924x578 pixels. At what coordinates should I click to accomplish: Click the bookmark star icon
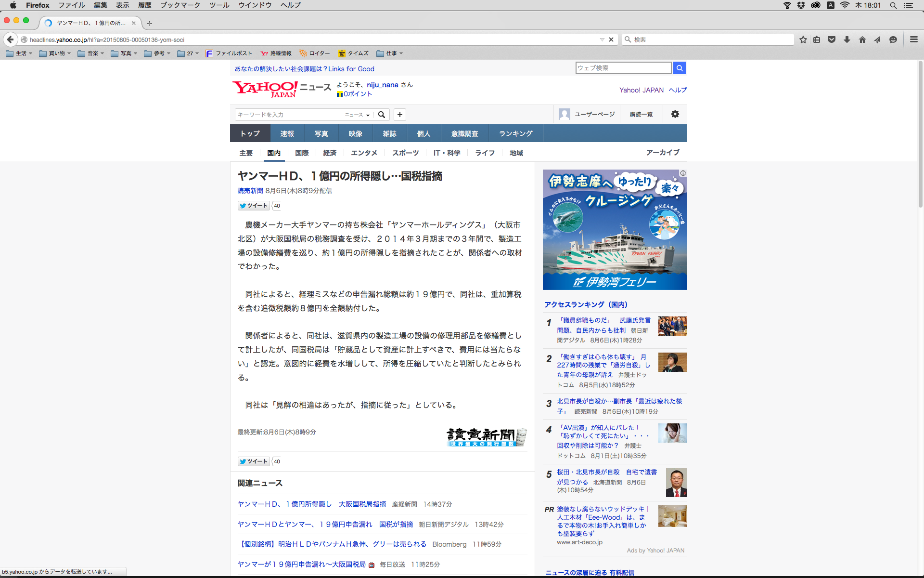tap(803, 39)
